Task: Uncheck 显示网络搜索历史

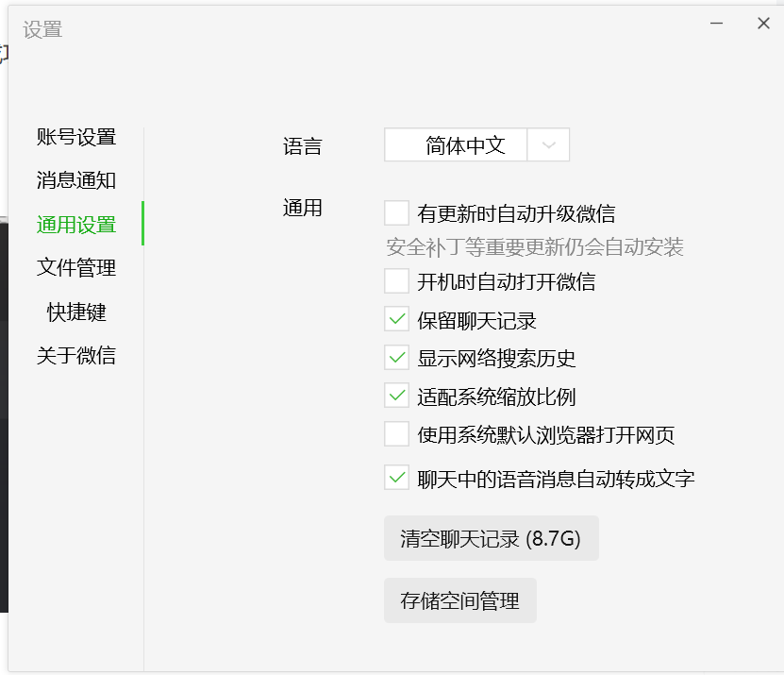Action: click(x=396, y=358)
